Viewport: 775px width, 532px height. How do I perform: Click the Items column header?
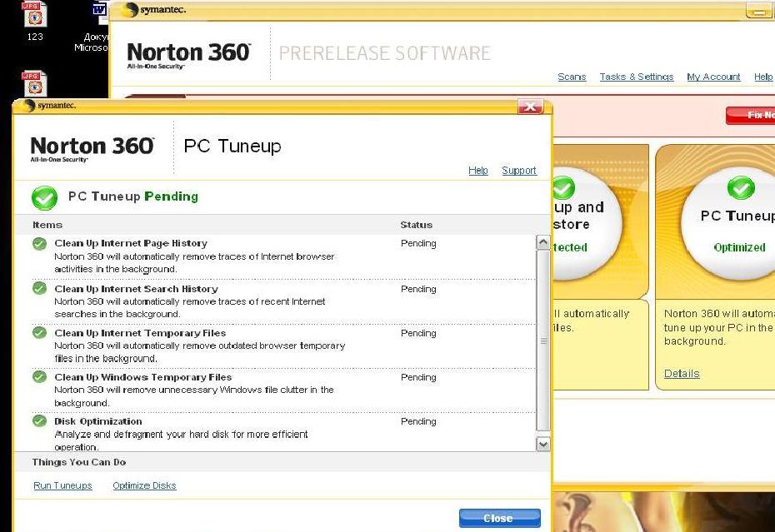pos(47,225)
